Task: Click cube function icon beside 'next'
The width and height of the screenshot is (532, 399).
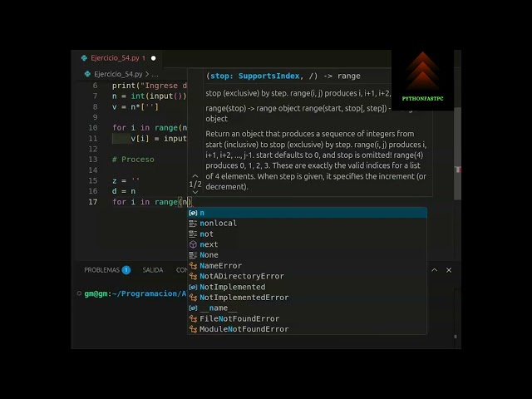Action: tap(193, 244)
